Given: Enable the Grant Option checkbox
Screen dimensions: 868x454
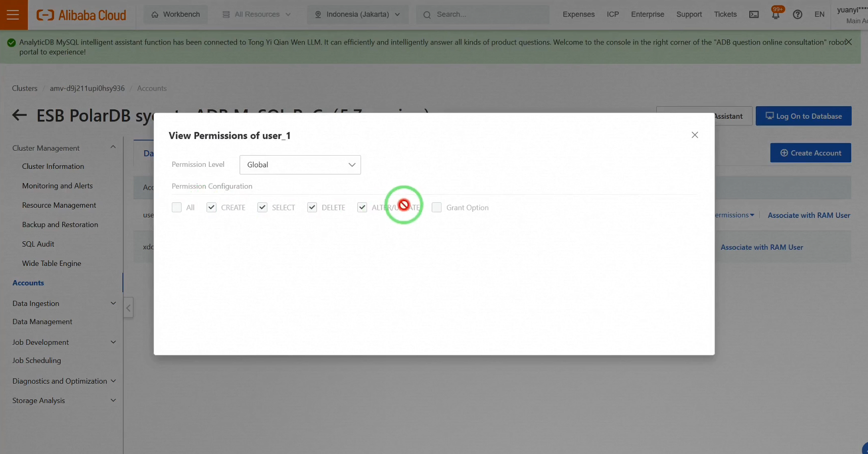Looking at the screenshot, I should pos(437,207).
